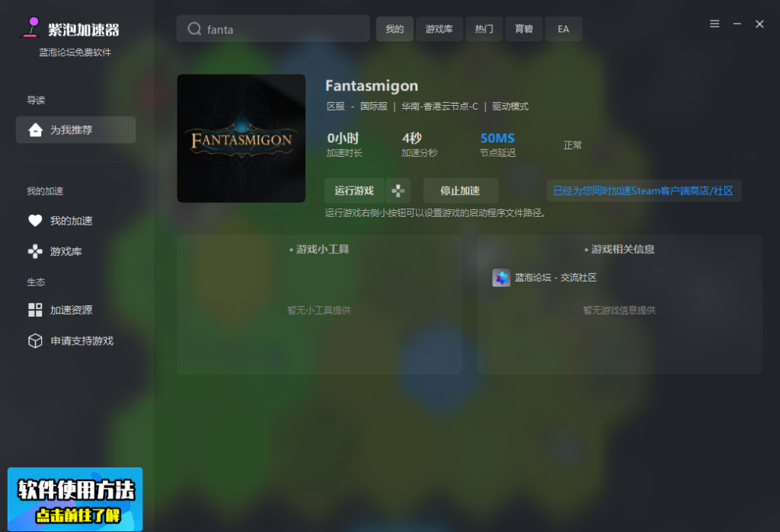Click the Fantasmigon game title

[372, 86]
